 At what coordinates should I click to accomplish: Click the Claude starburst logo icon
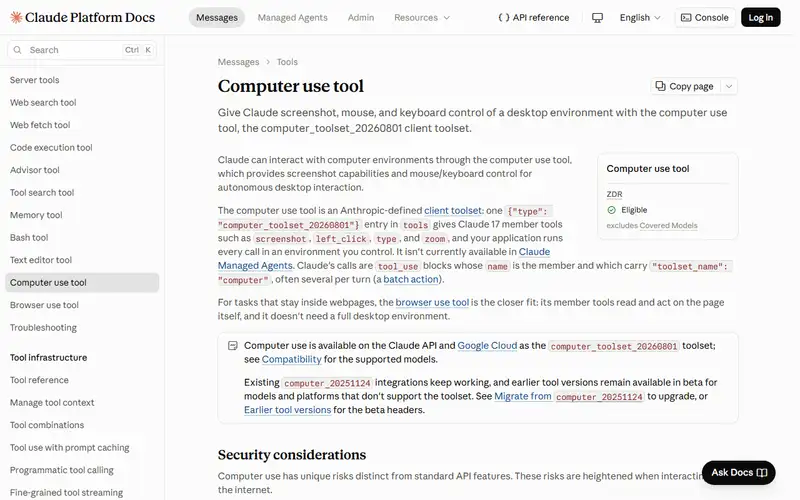(16, 17)
